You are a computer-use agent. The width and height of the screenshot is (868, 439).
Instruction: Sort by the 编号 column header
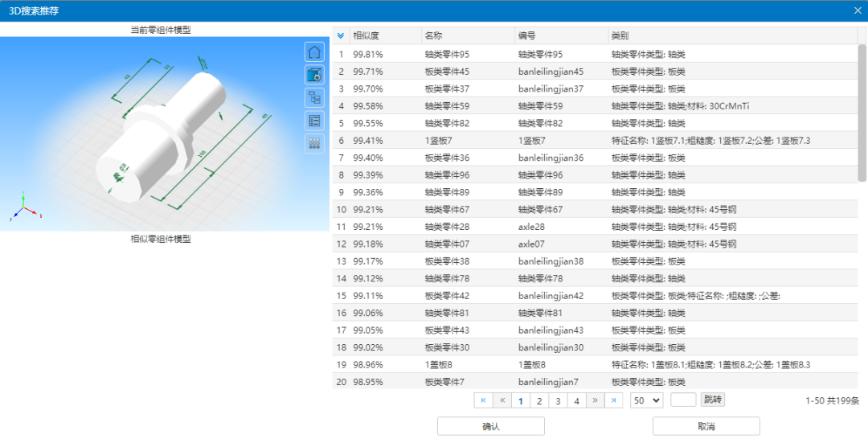click(561, 36)
